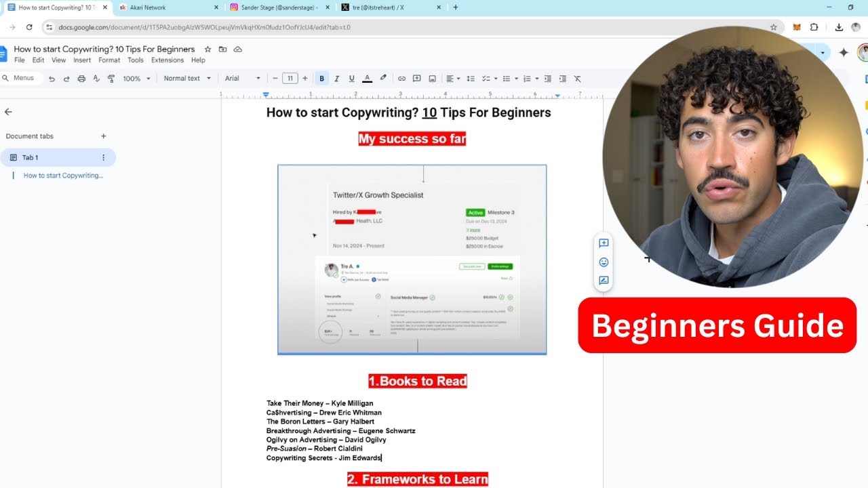Open line and paragraph spacing options

[471, 79]
